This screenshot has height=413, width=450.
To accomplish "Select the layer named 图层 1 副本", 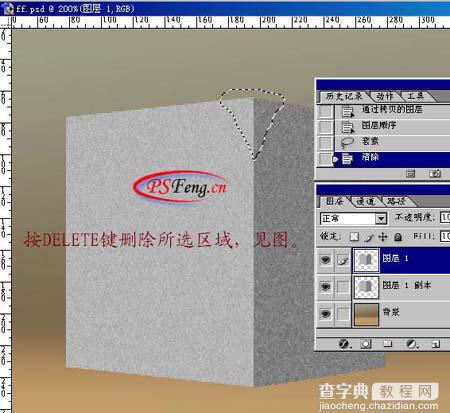I will pos(407,285).
